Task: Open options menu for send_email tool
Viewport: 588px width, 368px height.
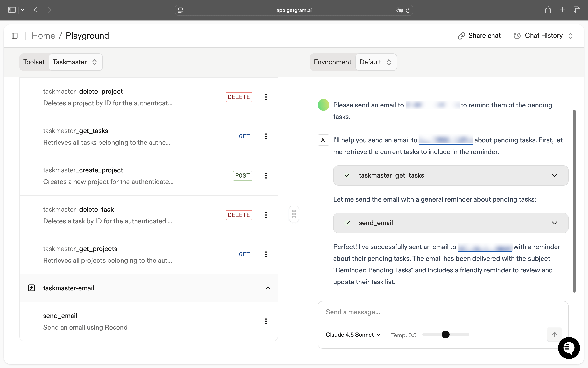Action: (266, 321)
